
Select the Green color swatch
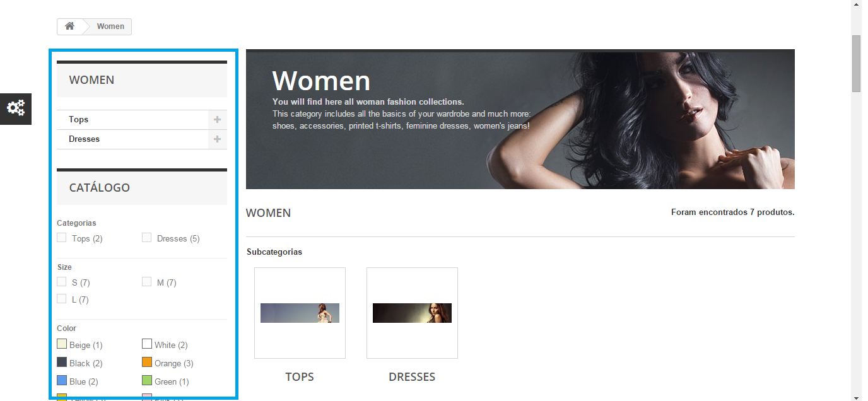click(x=147, y=381)
